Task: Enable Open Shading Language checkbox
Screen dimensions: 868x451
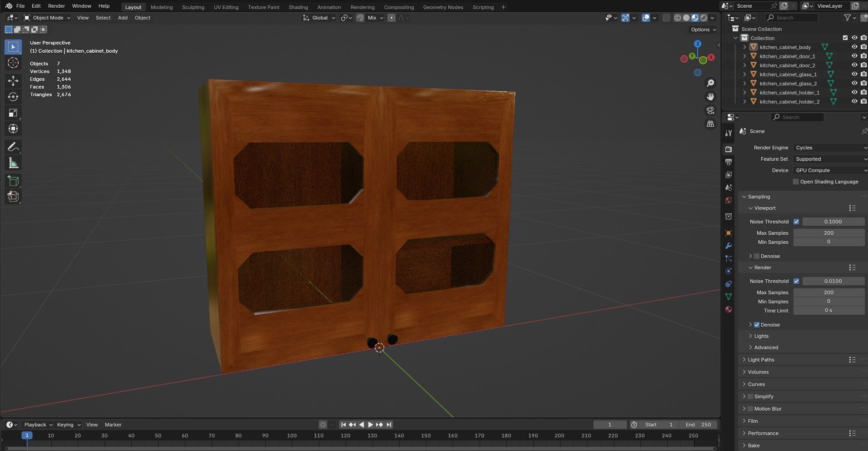Action: coord(796,182)
